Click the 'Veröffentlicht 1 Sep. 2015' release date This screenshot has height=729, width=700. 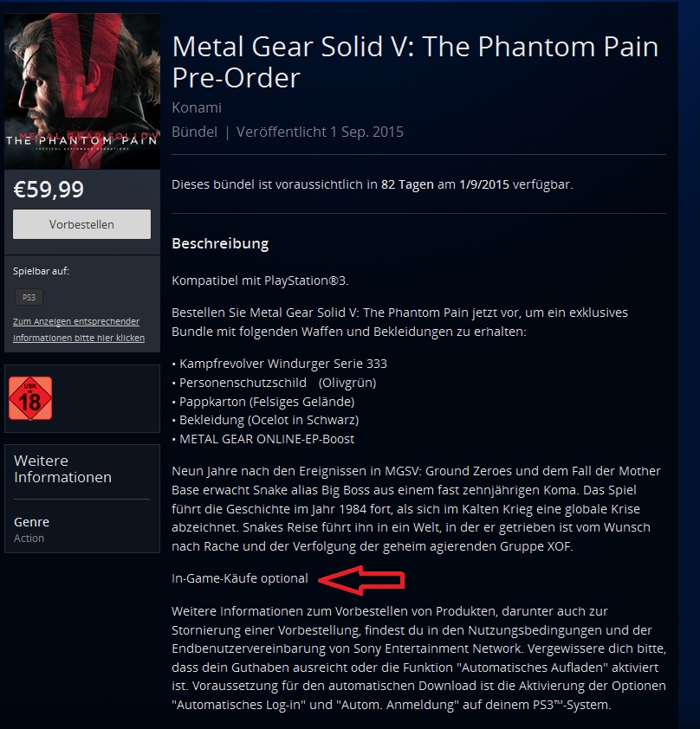320,132
